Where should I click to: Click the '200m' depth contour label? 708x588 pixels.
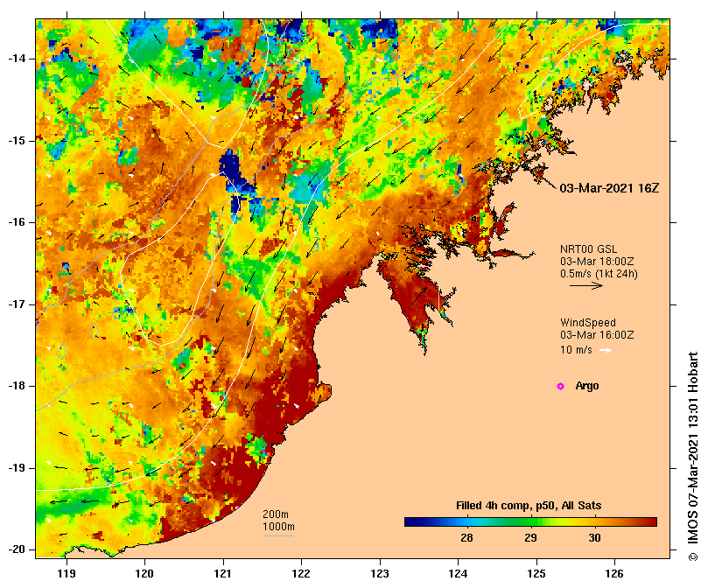pos(276,514)
